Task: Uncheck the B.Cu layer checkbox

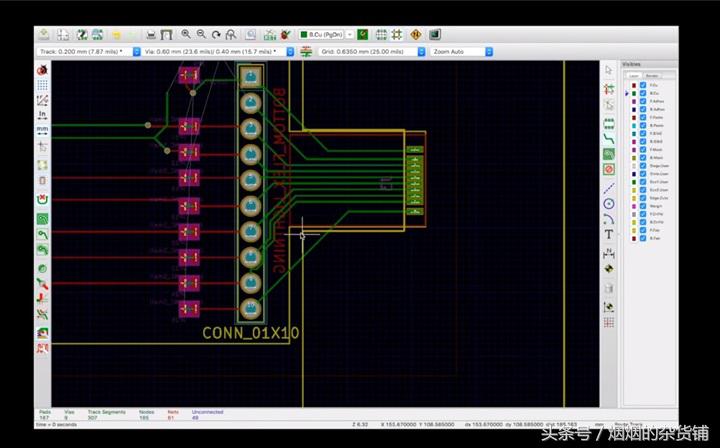Action: 642,94
